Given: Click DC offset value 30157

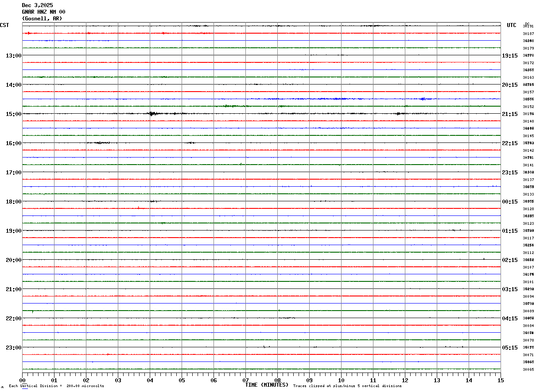Looking at the screenshot, I should [528, 92].
